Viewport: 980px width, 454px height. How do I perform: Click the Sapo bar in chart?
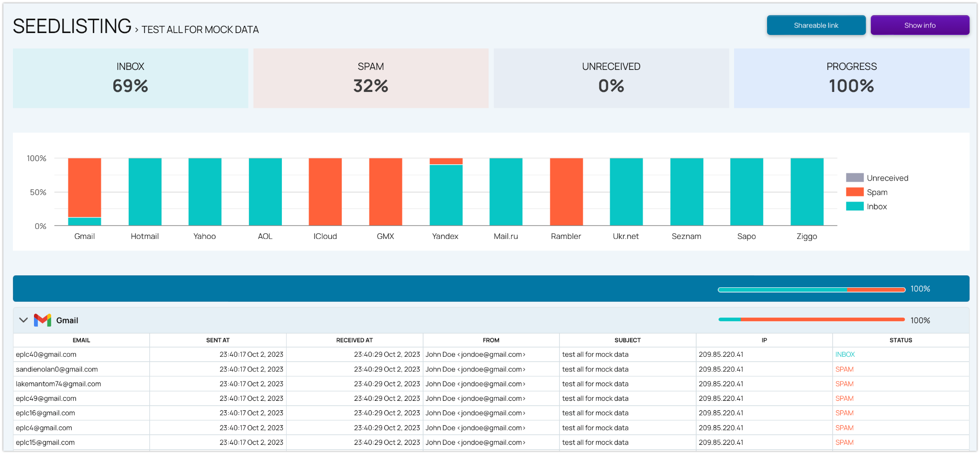(x=746, y=192)
